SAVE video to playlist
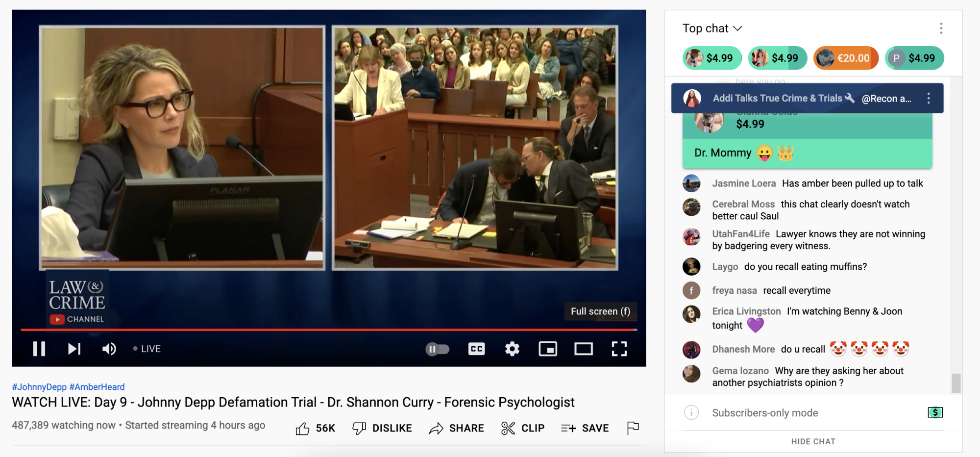 pos(585,428)
